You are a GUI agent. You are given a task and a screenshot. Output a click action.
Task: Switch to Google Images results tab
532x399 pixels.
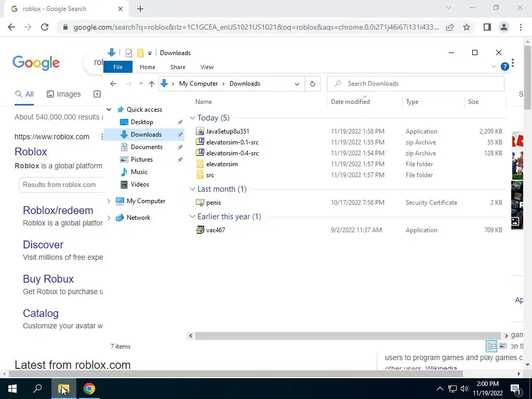click(64, 95)
